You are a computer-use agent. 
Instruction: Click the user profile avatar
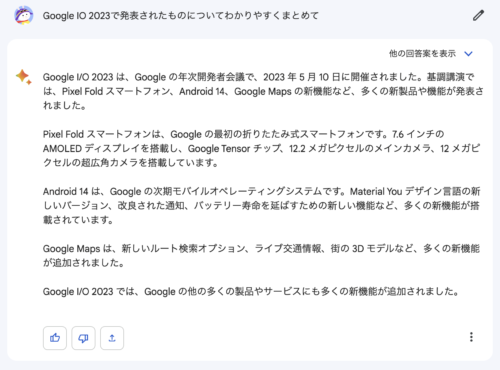(24, 15)
